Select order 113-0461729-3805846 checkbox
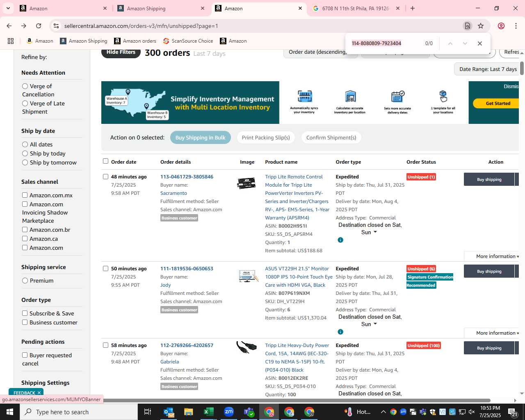The height and width of the screenshot is (420, 525). [x=105, y=177]
